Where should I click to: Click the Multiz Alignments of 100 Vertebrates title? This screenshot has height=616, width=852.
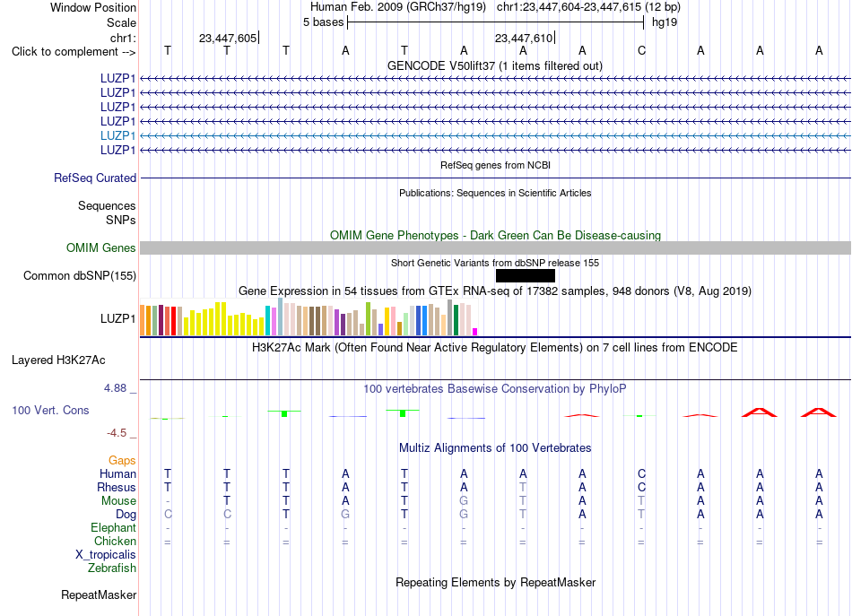(x=495, y=447)
